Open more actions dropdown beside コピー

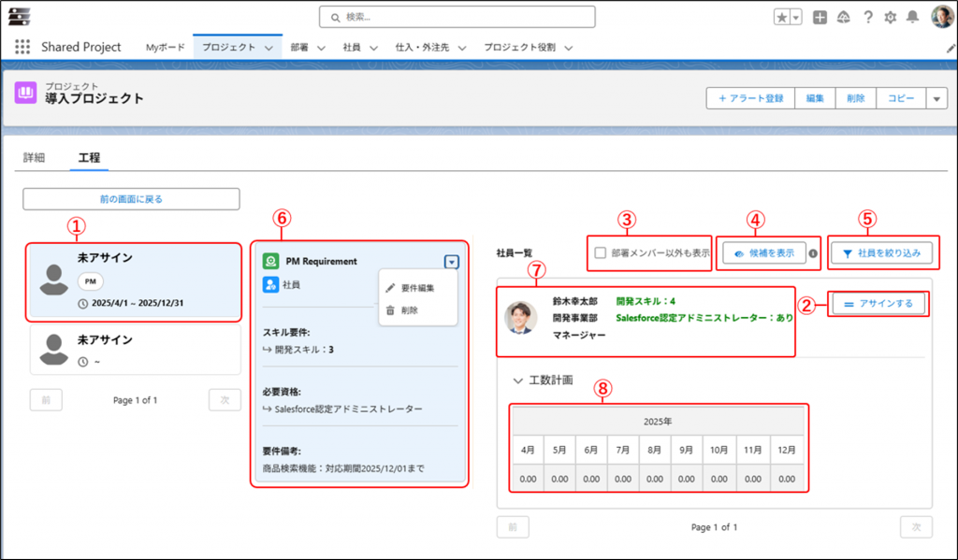pyautogui.click(x=936, y=98)
